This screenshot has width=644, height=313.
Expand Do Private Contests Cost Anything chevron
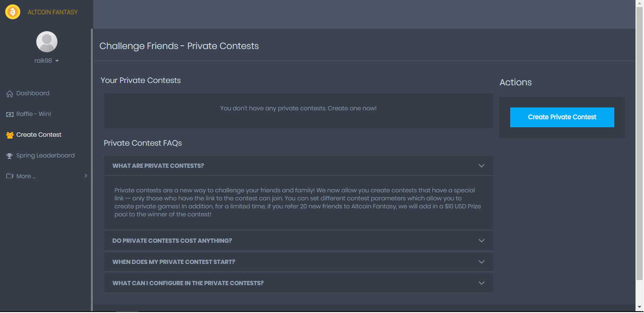pyautogui.click(x=481, y=241)
